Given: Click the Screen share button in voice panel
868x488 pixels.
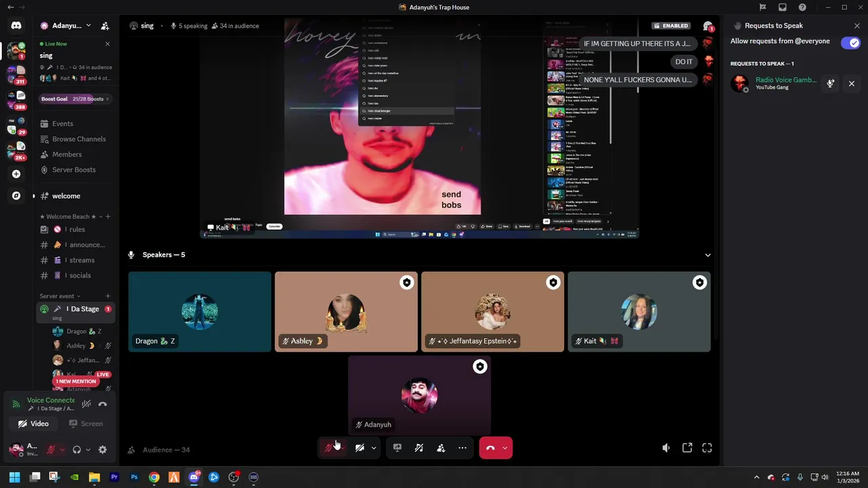Looking at the screenshot, I should (x=86, y=424).
